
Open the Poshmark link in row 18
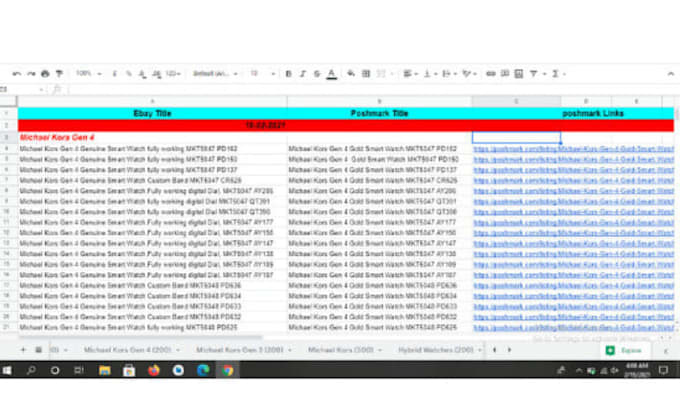[573, 296]
